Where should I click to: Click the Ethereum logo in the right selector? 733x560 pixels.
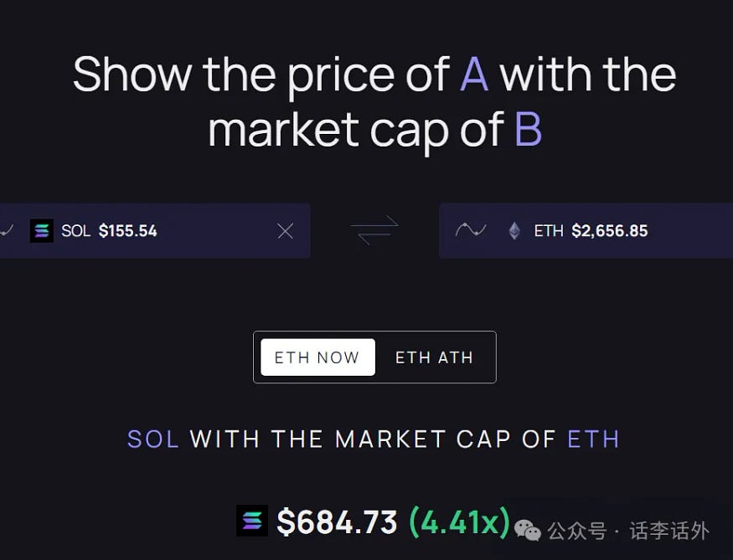tap(514, 231)
